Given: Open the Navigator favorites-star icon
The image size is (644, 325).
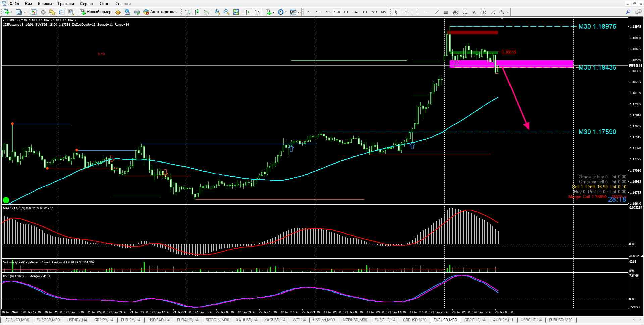Looking at the screenshot, I should [52, 12].
